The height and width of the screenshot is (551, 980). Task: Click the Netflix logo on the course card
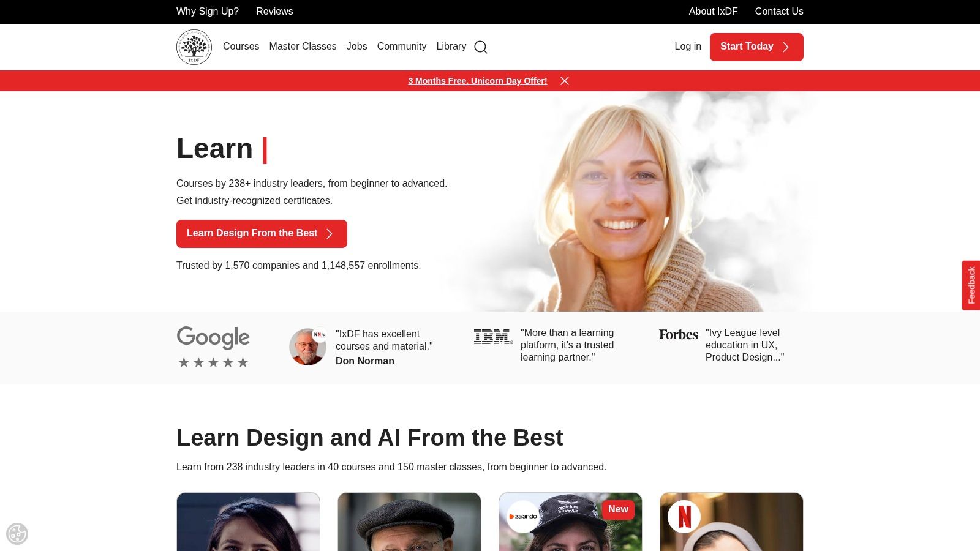(685, 516)
